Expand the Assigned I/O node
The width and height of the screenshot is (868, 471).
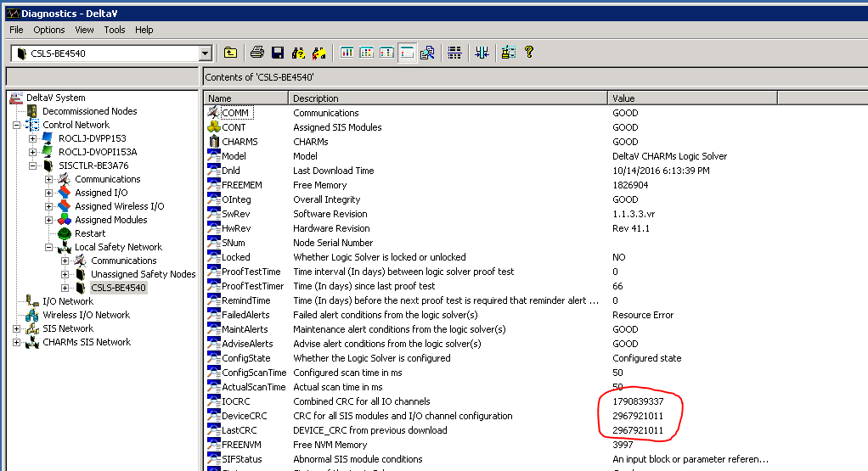[48, 193]
